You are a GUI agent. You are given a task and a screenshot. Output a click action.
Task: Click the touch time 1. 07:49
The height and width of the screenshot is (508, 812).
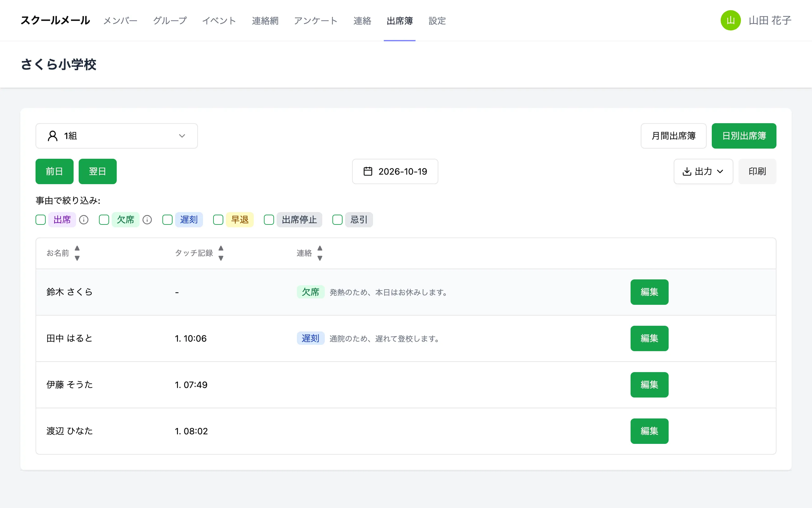pos(191,385)
